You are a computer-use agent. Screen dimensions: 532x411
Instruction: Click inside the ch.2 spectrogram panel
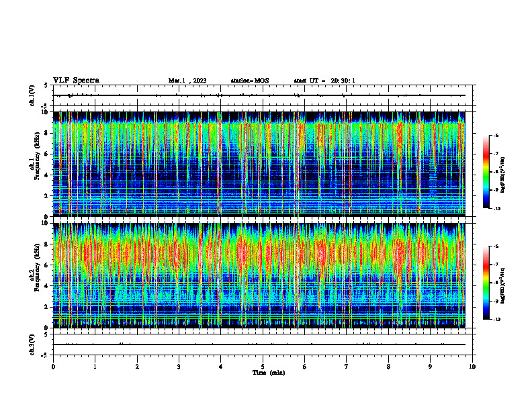coord(259,275)
